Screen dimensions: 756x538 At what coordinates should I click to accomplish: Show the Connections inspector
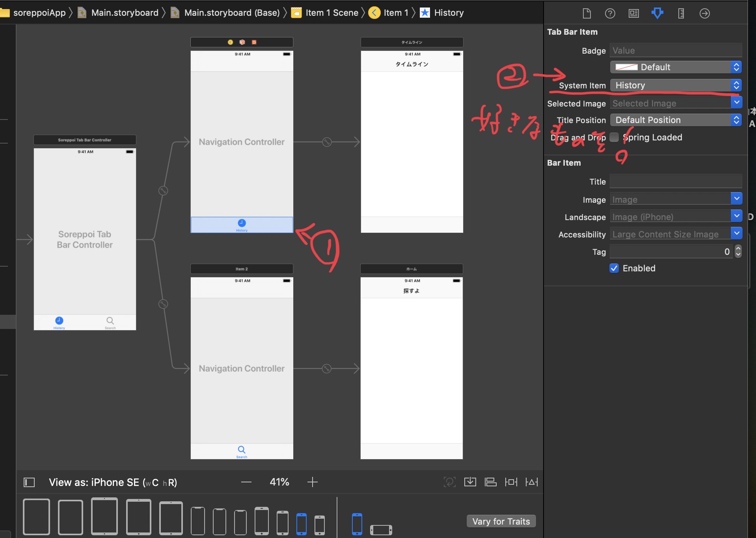pos(704,13)
